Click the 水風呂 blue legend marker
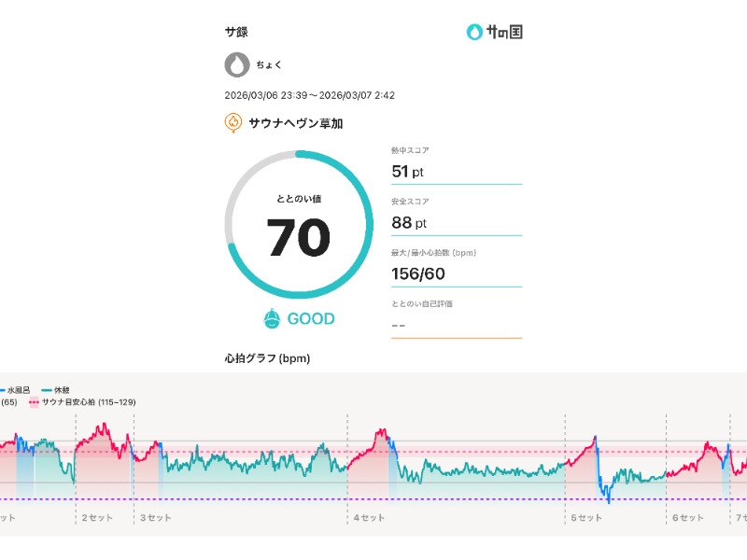This screenshot has width=747, height=560. [x=3, y=390]
